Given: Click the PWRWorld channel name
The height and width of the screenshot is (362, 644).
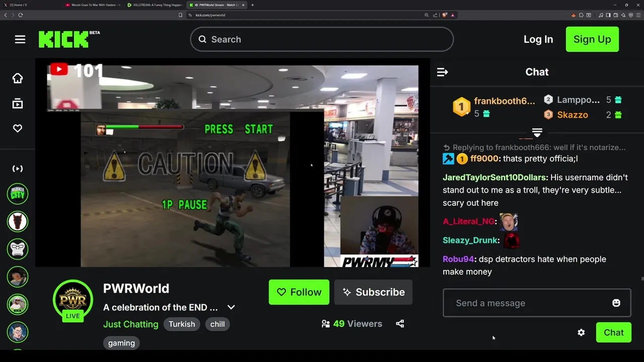Looking at the screenshot, I should (x=136, y=289).
